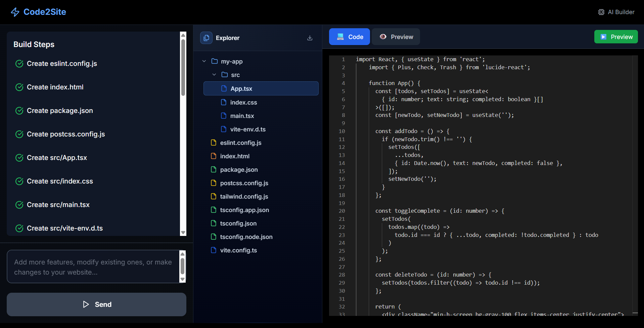Collapse the my-app folder chevron
This screenshot has width=644, height=328.
tap(204, 61)
